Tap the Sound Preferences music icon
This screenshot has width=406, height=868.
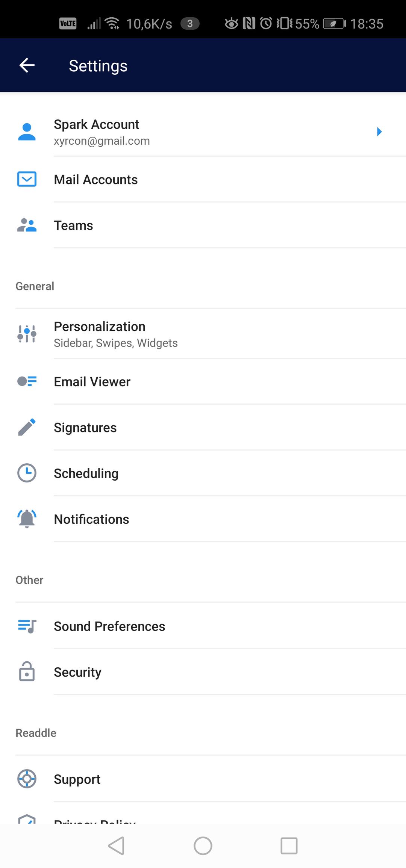pos(27,626)
